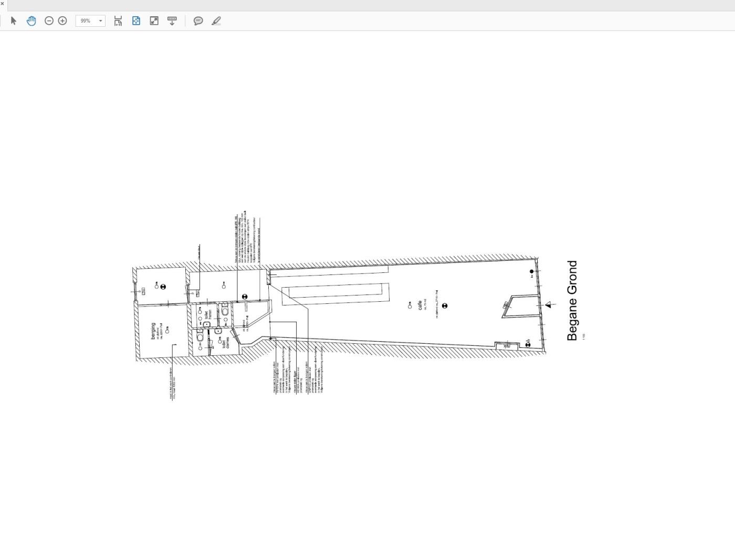The image size is (735, 560).
Task: Click the 'toilet dames' room label
Action: click(x=226, y=343)
